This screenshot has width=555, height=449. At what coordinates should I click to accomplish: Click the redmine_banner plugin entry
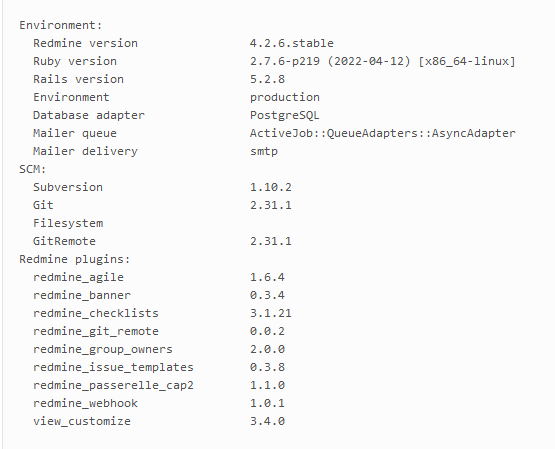(82, 295)
